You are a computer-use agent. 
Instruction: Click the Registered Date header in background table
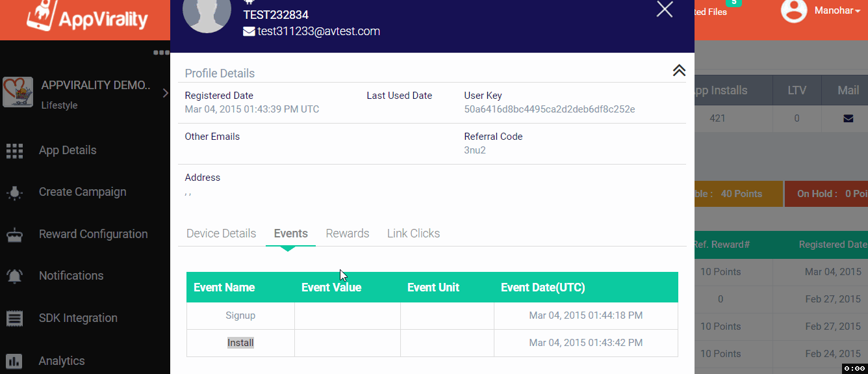(x=833, y=245)
